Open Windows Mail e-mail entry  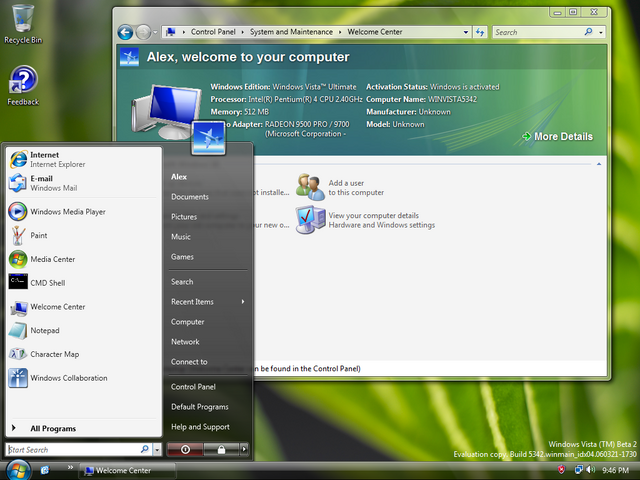[84, 183]
